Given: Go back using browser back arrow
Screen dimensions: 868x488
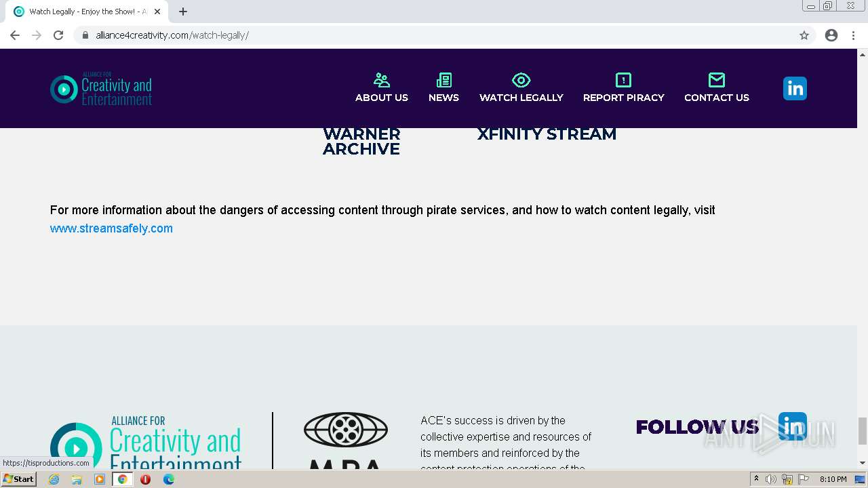Looking at the screenshot, I should click(x=15, y=35).
